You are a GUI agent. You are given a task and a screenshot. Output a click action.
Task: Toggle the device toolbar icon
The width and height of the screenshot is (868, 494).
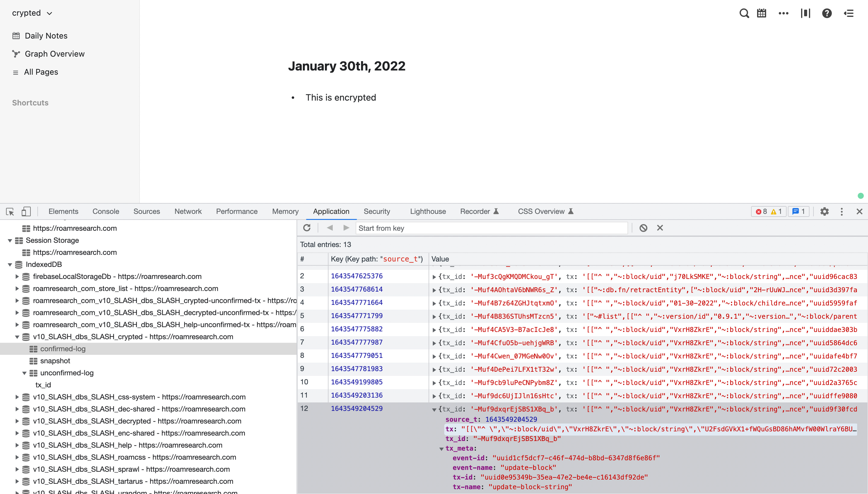point(26,211)
